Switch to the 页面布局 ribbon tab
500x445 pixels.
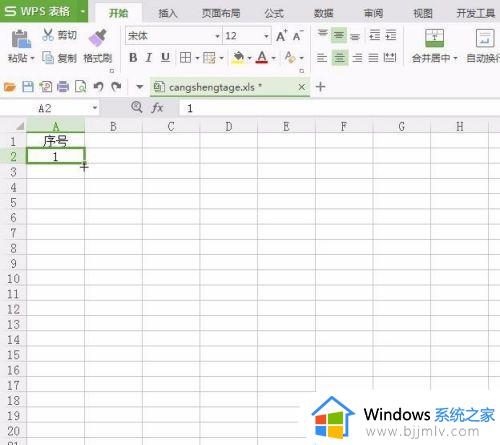pos(221,13)
